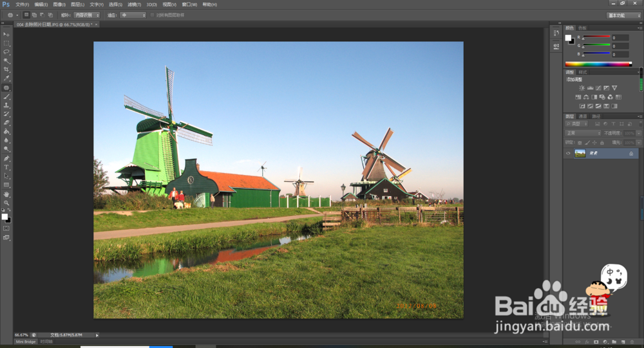Open the 适应 adaptation dropdown

[x=133, y=15]
